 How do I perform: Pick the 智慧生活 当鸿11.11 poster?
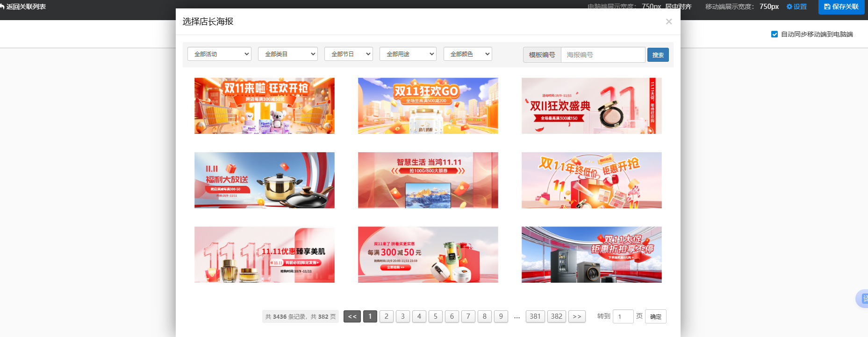pyautogui.click(x=428, y=180)
